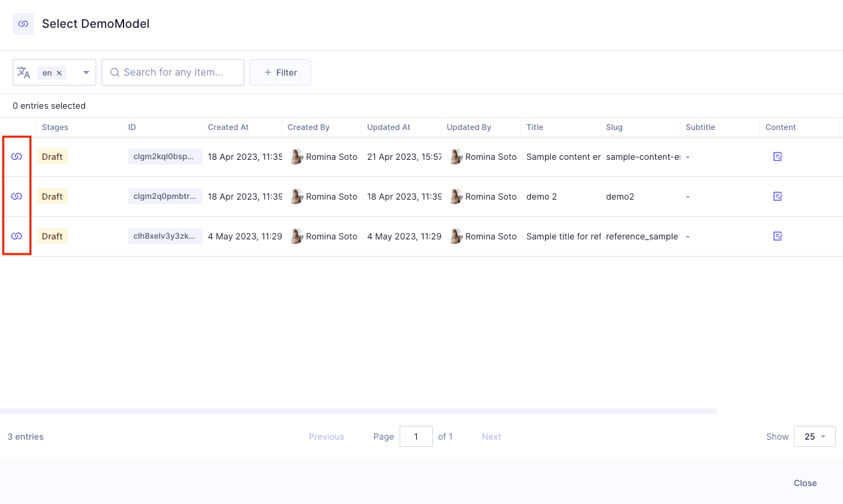Expand the locale selector dropdown arrow
The image size is (843, 504).
86,73
